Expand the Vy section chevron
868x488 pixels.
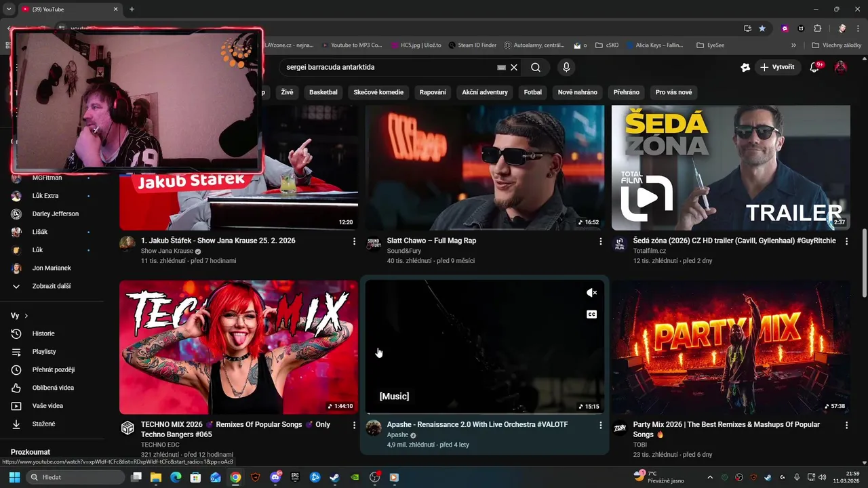click(x=26, y=316)
